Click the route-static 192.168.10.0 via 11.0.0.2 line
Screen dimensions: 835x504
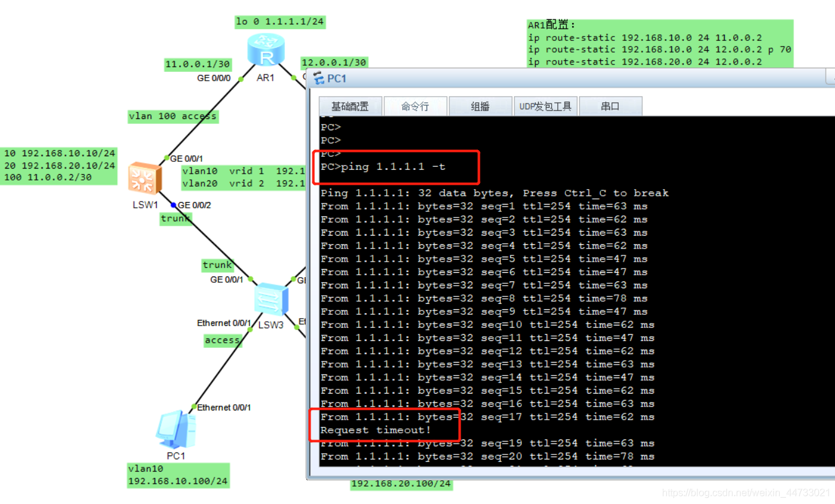tap(645, 37)
